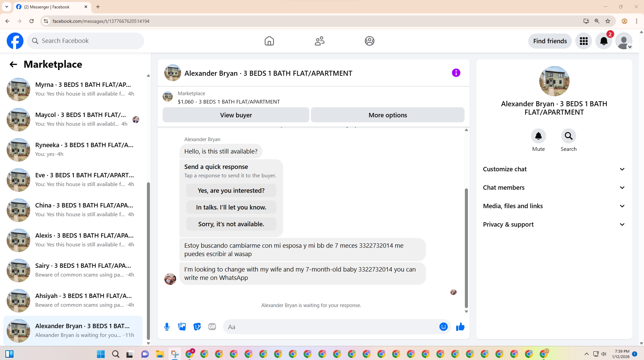644x360 pixels.
Task: Open conversation information purple icon
Action: tap(456, 73)
